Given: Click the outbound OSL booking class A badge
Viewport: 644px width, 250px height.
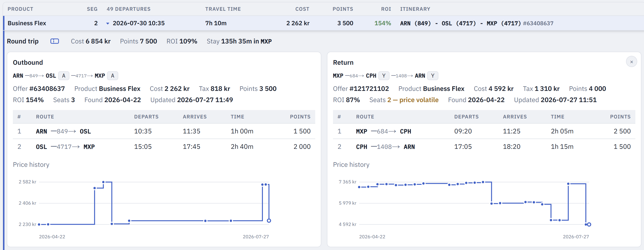Looking at the screenshot, I should tap(64, 76).
